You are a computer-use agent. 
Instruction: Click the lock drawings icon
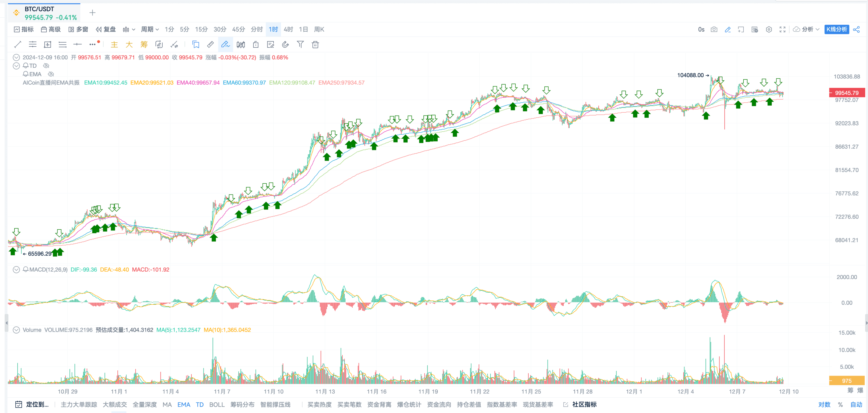pos(256,45)
